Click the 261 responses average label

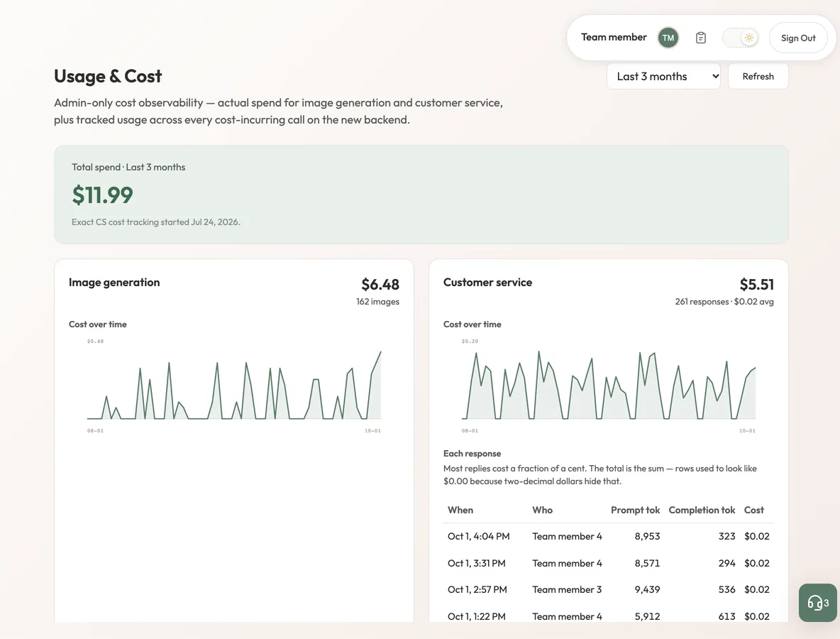[x=724, y=301]
